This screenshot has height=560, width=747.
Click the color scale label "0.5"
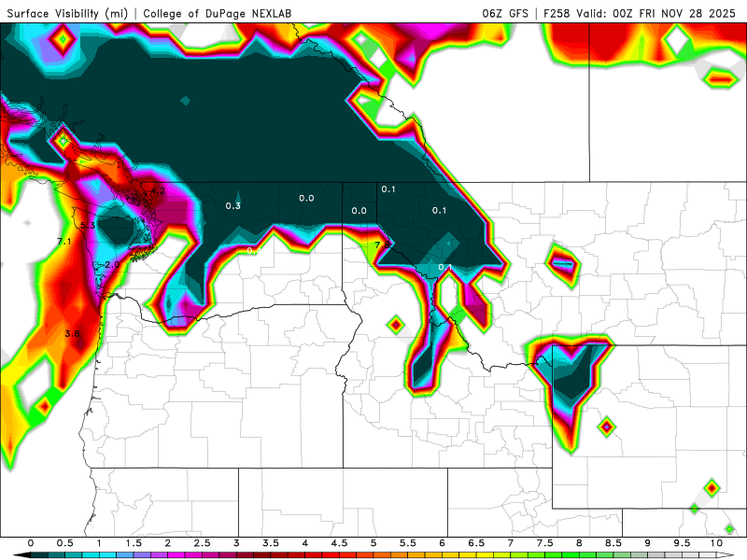64,543
